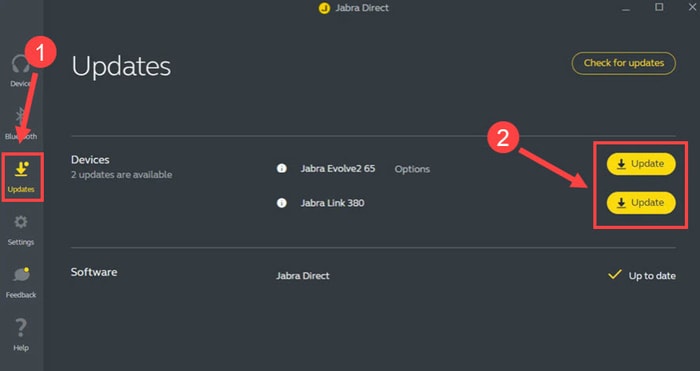Update the Jabra Evolve2 65 firmware
This screenshot has width=700, height=371.
[x=641, y=164]
